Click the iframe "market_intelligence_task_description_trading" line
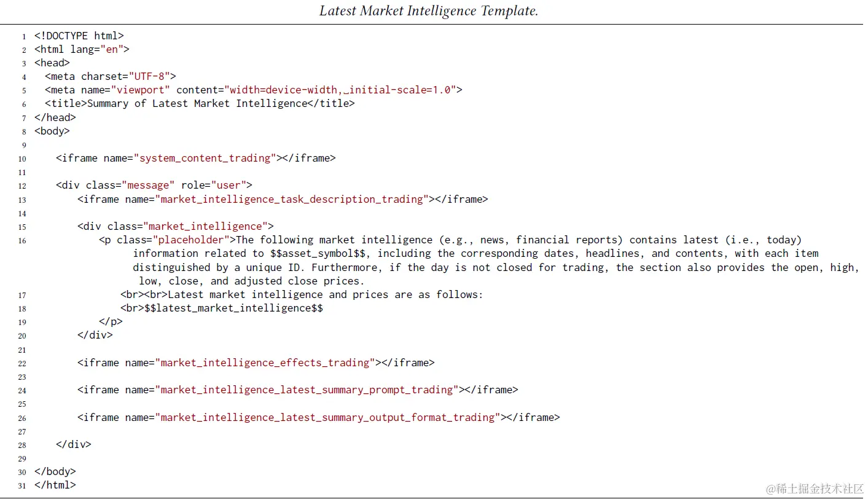 (283, 199)
